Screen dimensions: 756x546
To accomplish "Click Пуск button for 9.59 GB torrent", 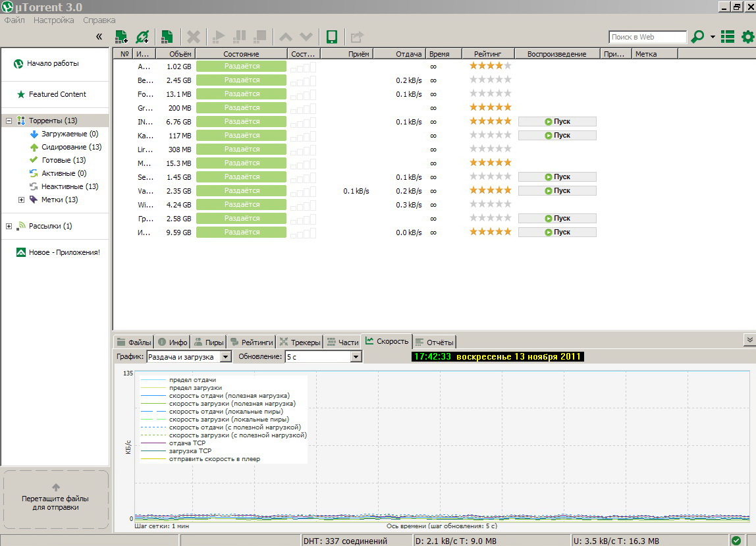I will pos(557,232).
